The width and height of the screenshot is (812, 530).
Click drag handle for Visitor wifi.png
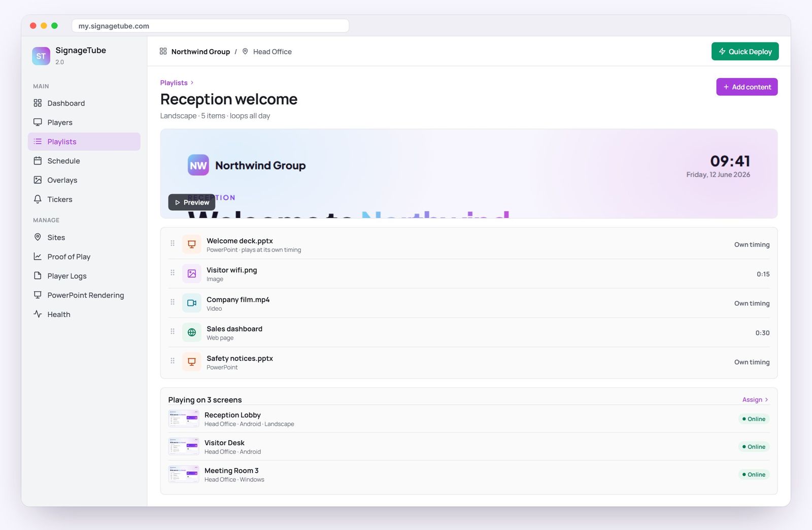173,273
